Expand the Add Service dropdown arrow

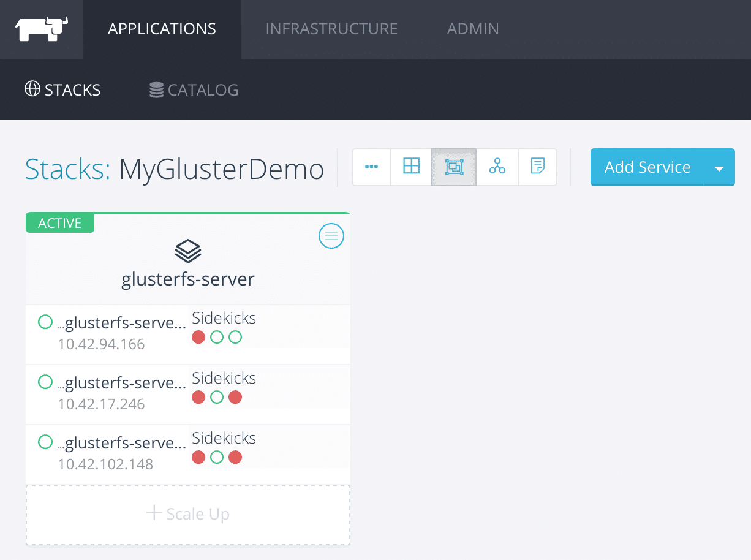719,168
